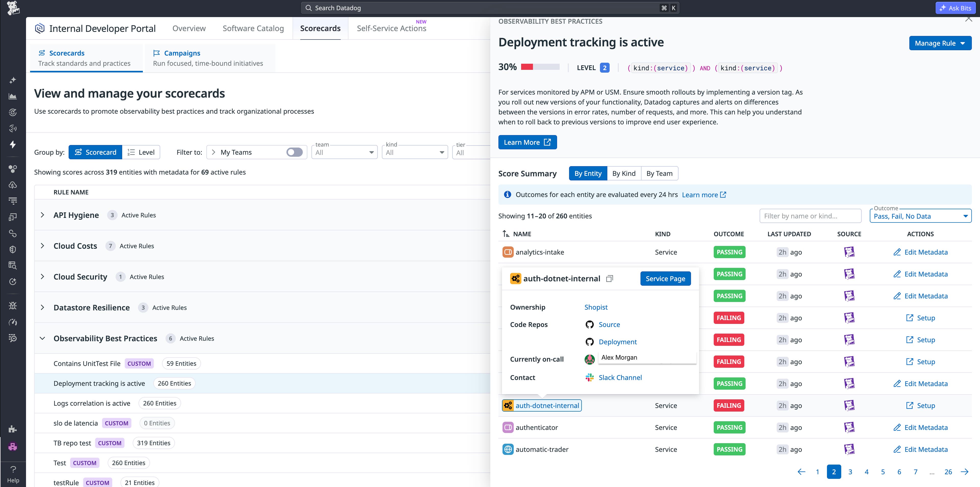980x487 pixels.
Task: Click the Learn More button
Action: 527,142
